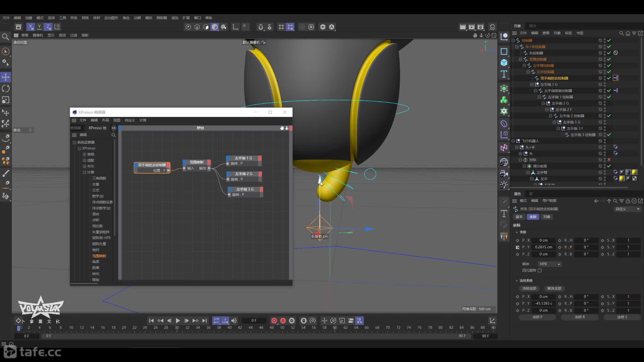Collapse the 飞行机器人 tree node
The height and width of the screenshot is (362, 644).
pyautogui.click(x=513, y=141)
